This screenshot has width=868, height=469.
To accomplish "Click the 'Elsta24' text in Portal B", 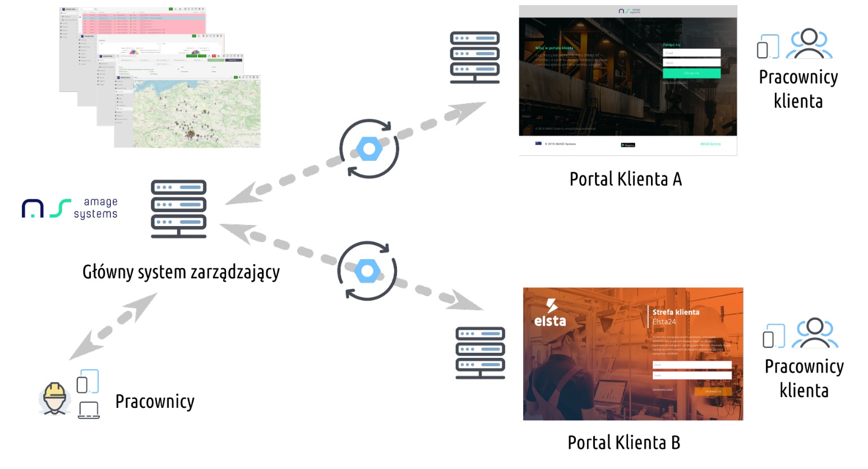I will pos(664,322).
